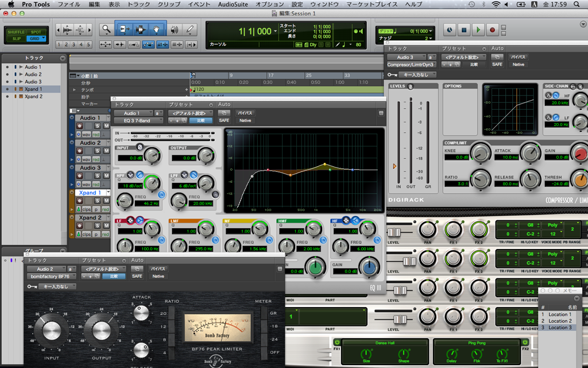Click the key input icon in BF76 window
588x368 pixels.
[x=32, y=286]
